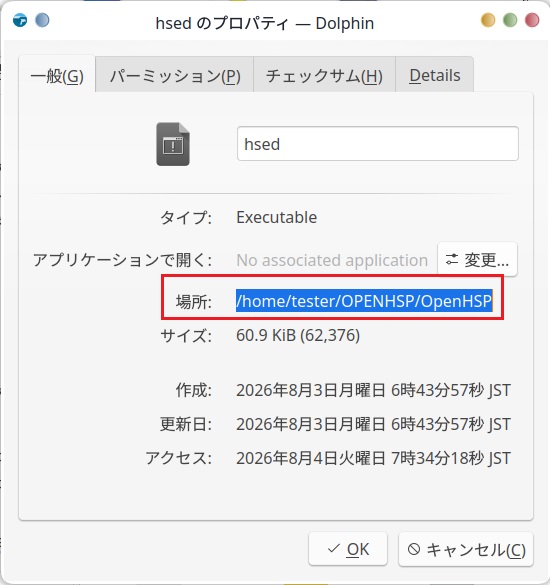Close the dialog with the red button

click(x=532, y=20)
